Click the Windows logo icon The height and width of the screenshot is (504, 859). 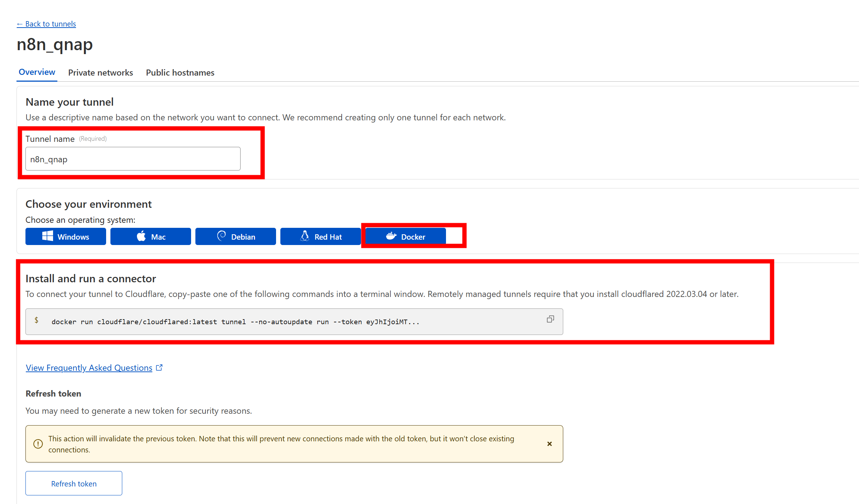[47, 236]
